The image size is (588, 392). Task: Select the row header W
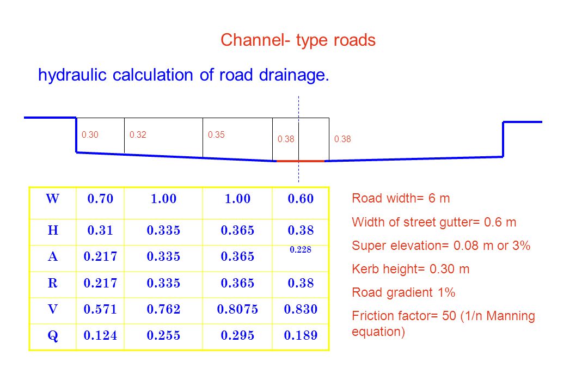click(52, 198)
